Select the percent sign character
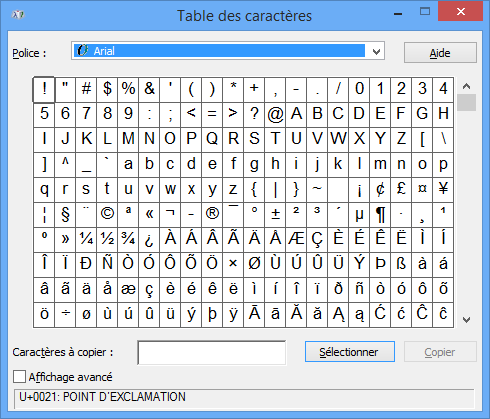The width and height of the screenshot is (490, 419). click(x=128, y=89)
